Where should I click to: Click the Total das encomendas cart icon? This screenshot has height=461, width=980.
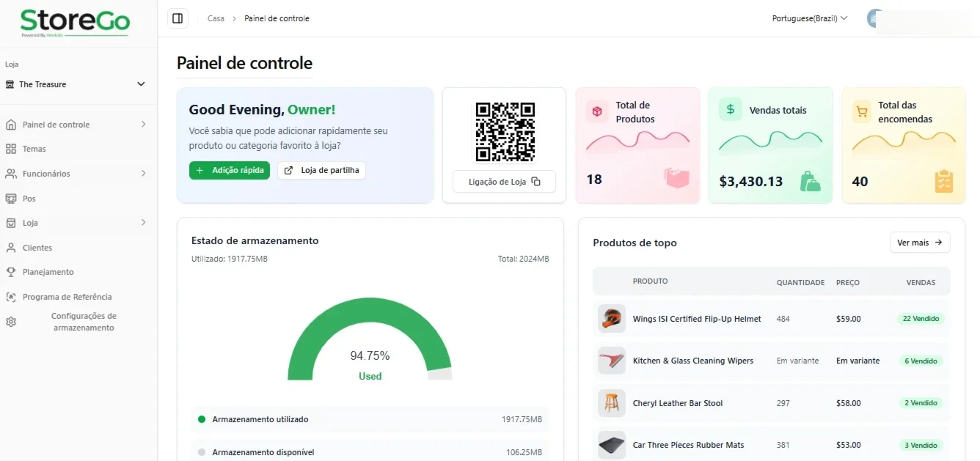click(862, 111)
